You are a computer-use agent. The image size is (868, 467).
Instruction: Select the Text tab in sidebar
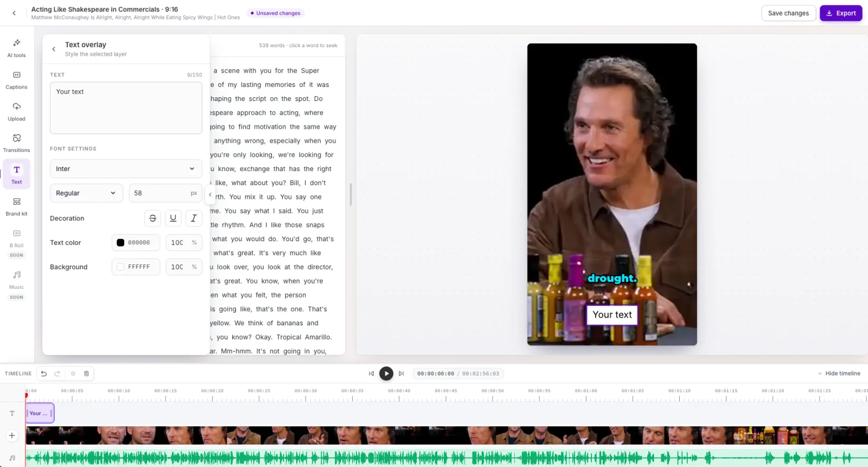pos(16,174)
